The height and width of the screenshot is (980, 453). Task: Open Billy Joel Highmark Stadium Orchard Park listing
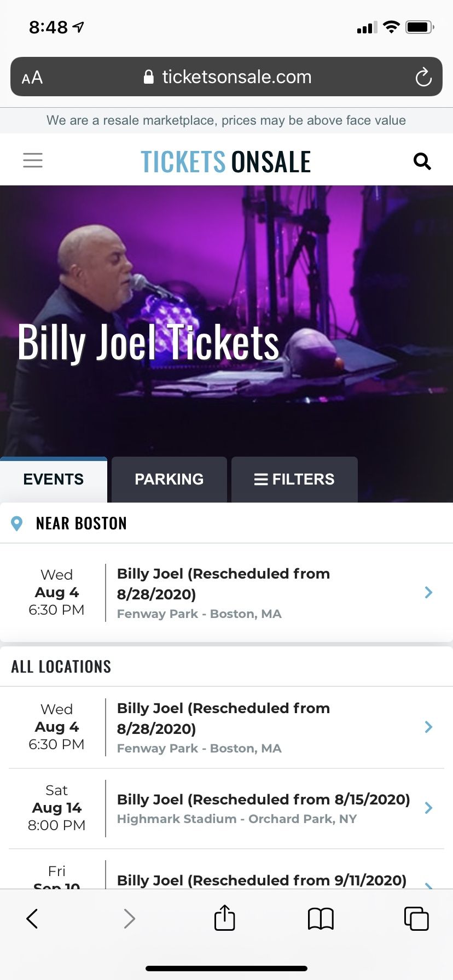pos(263,808)
